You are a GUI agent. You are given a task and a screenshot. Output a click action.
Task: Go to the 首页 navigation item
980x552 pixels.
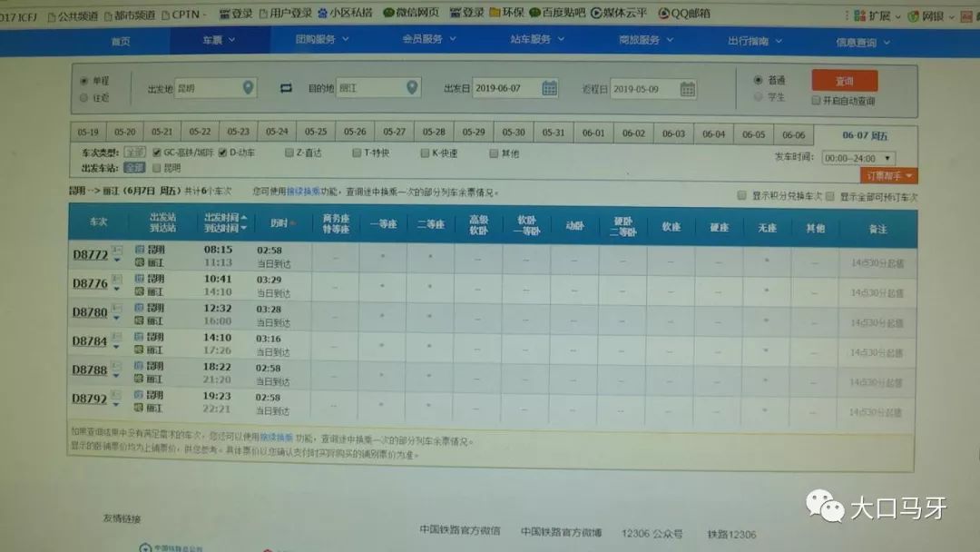click(121, 41)
